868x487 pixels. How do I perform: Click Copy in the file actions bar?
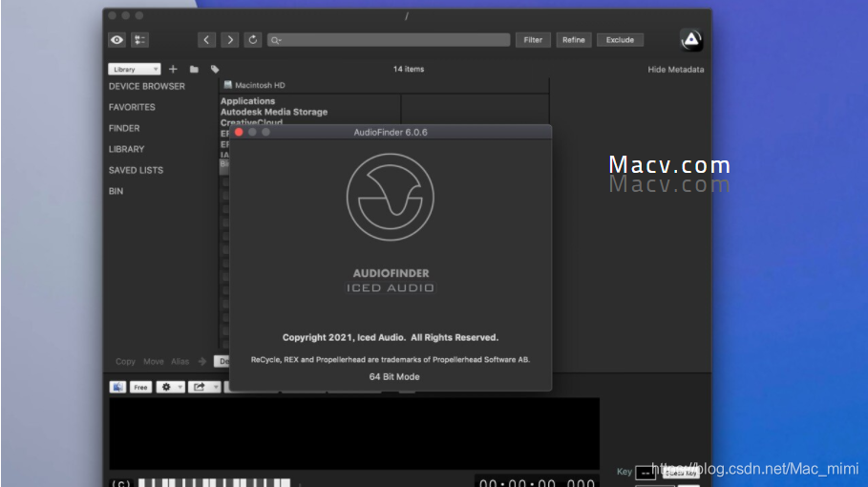click(x=125, y=361)
